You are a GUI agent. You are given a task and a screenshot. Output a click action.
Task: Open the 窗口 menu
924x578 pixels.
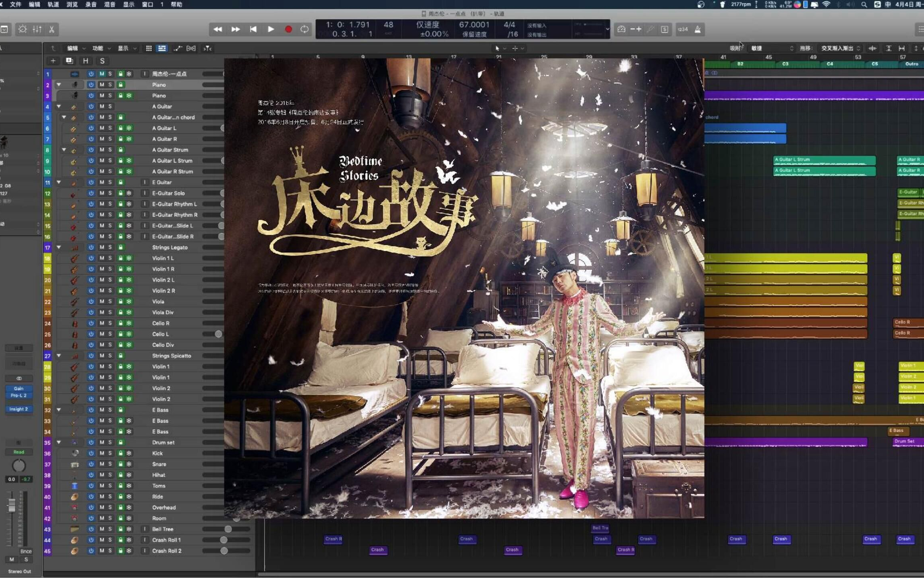pyautogui.click(x=148, y=4)
